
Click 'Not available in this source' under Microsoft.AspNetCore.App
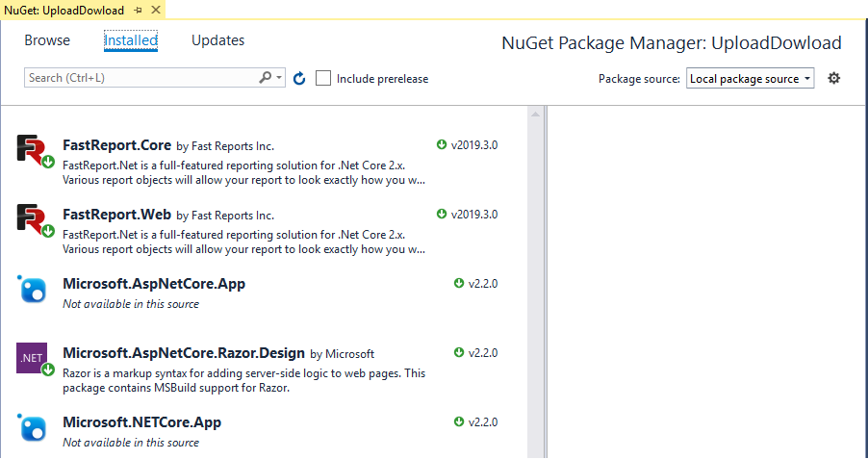[131, 303]
